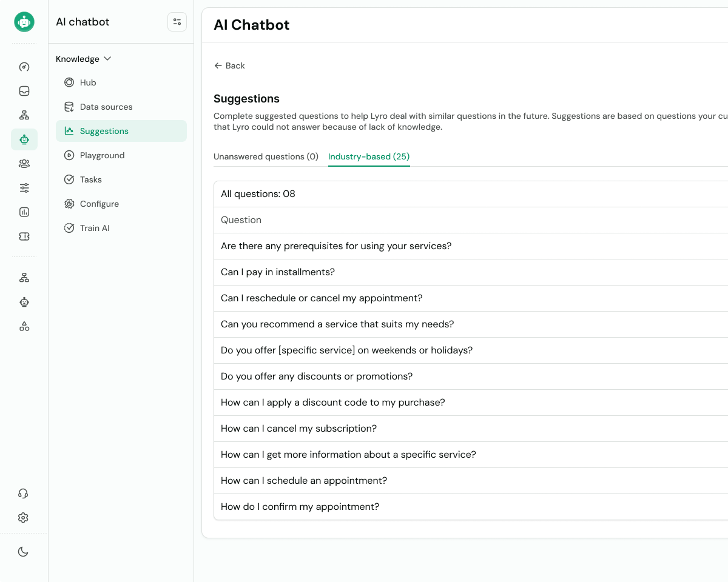Click the settings gear near the bottom
The width and height of the screenshot is (728, 582).
click(x=23, y=517)
